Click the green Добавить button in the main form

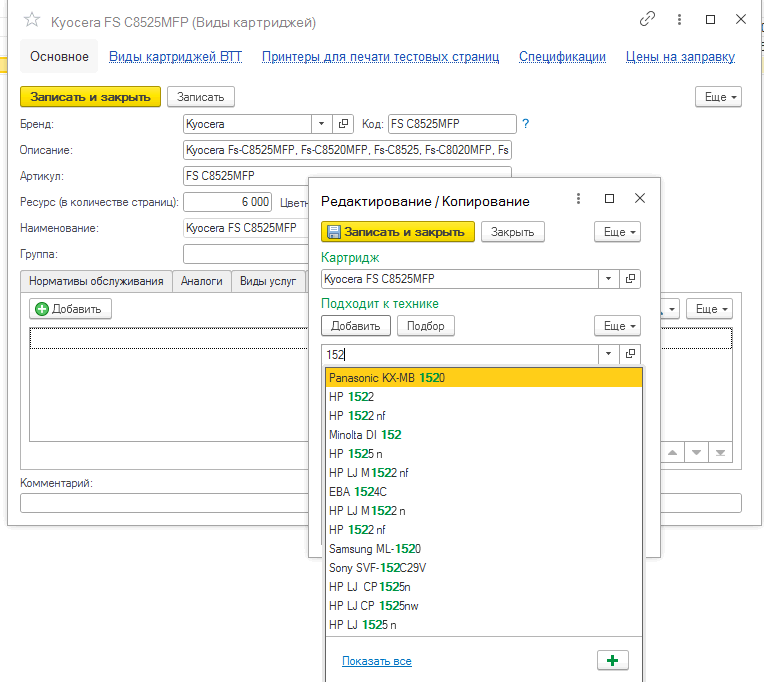click(x=70, y=309)
